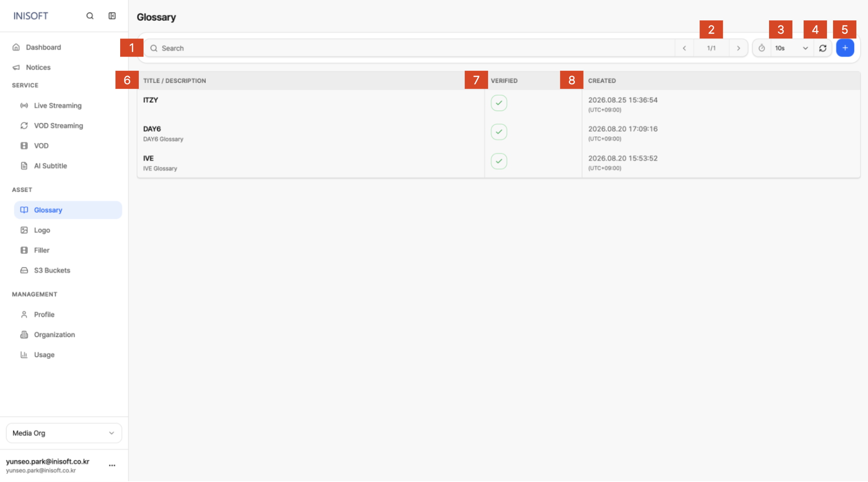Sort by Created column header
The height and width of the screenshot is (482, 868).
[602, 81]
